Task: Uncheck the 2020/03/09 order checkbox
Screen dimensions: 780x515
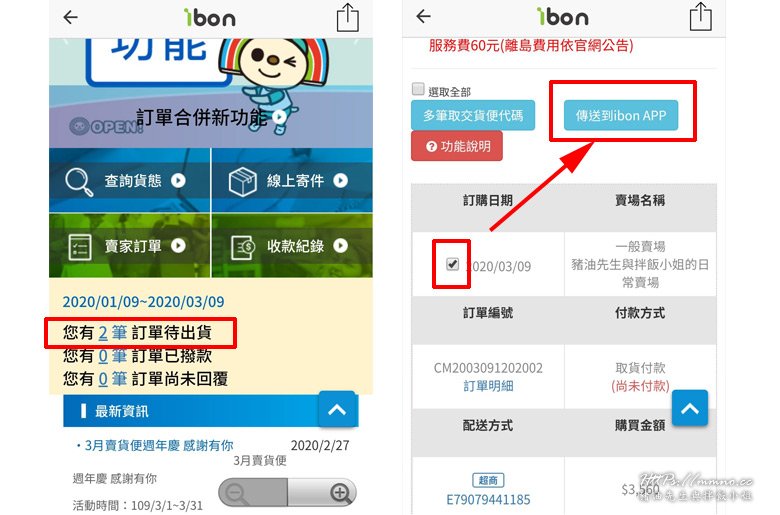Action: [x=452, y=264]
